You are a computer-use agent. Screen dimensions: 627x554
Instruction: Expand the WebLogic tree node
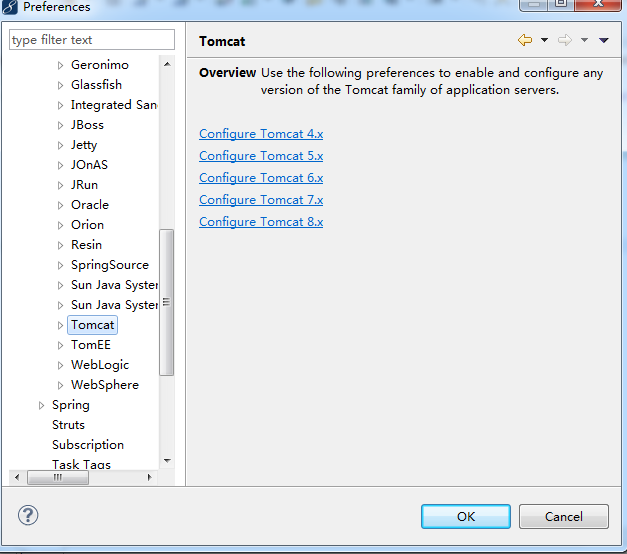pos(60,365)
